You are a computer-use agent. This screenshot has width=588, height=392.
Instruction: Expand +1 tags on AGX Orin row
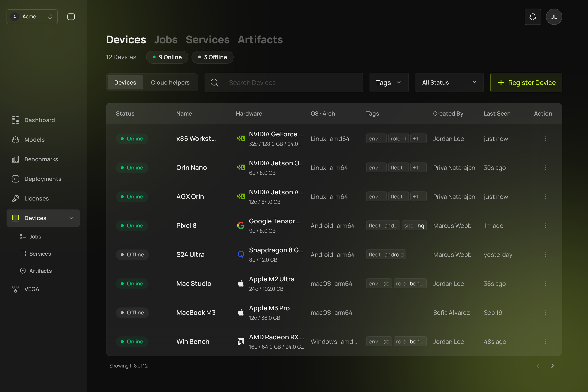point(418,196)
